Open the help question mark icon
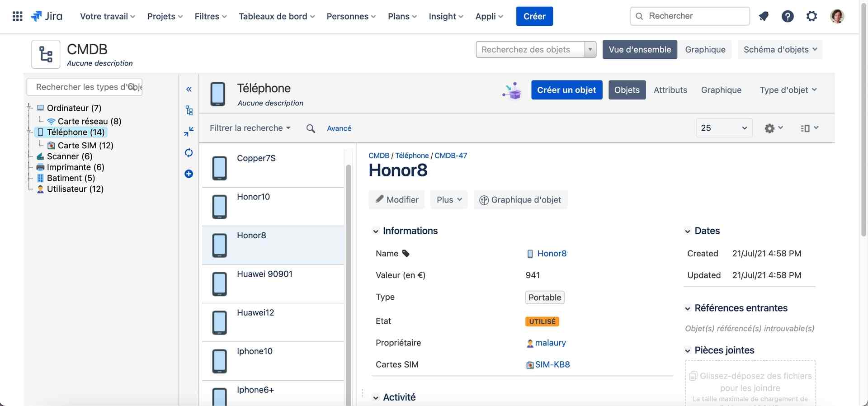Viewport: 868px width, 406px height. (x=788, y=16)
